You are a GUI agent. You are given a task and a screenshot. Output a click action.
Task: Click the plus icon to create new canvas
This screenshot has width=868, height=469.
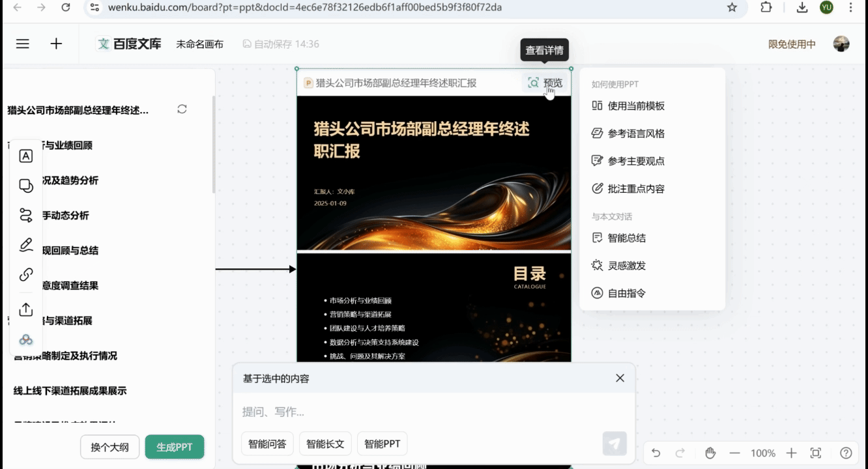point(57,44)
